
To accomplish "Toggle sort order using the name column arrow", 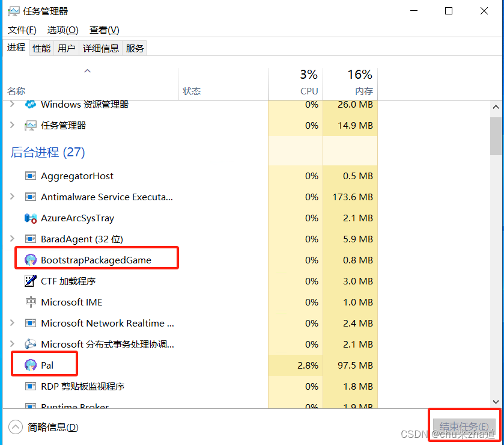I will [88, 71].
